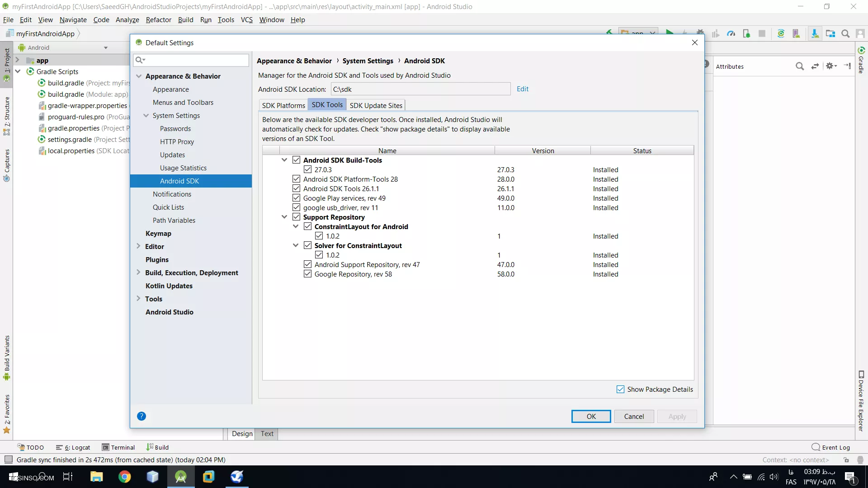This screenshot has width=868, height=488.
Task: Open the Gradle tool window strip
Action: click(861, 60)
